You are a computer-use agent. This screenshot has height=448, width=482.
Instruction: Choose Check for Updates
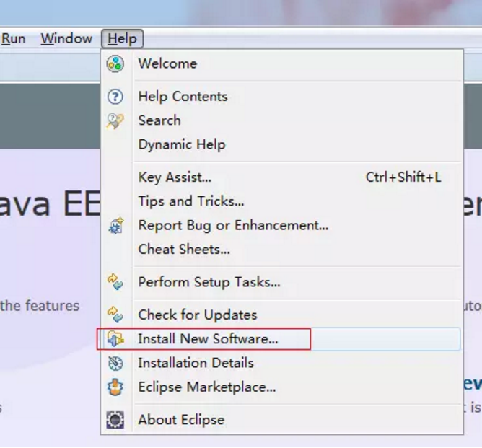coord(281,315)
